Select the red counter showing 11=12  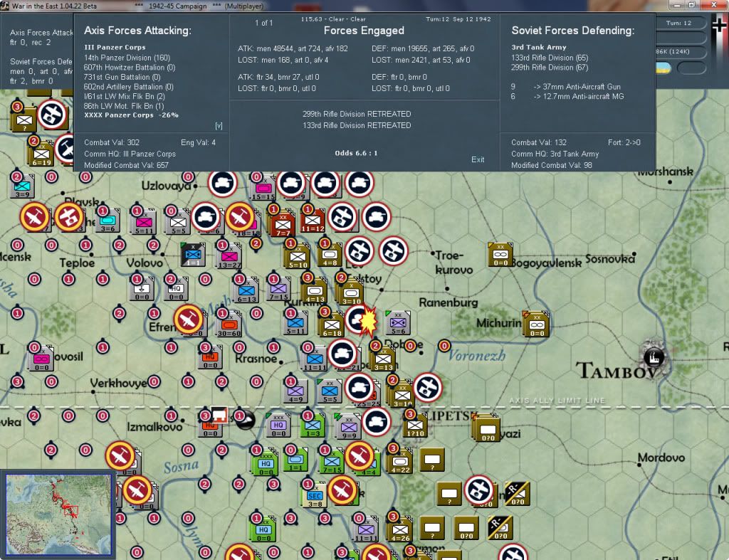coord(313,221)
